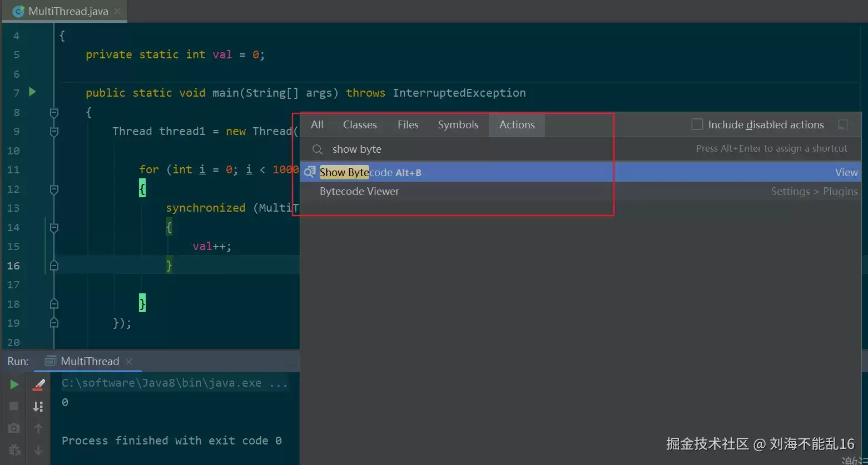Click 'private static int val = 0;' code line

[175, 54]
